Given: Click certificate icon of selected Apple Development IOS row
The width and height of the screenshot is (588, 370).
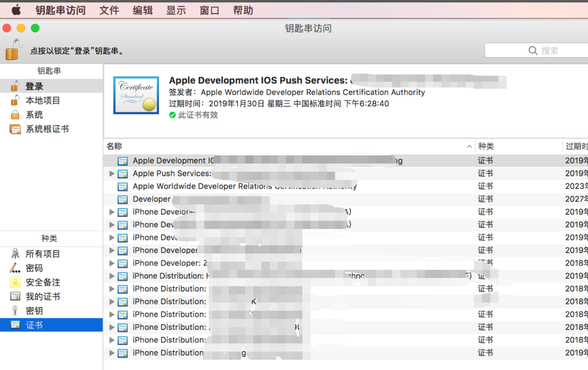Looking at the screenshot, I should [x=123, y=161].
